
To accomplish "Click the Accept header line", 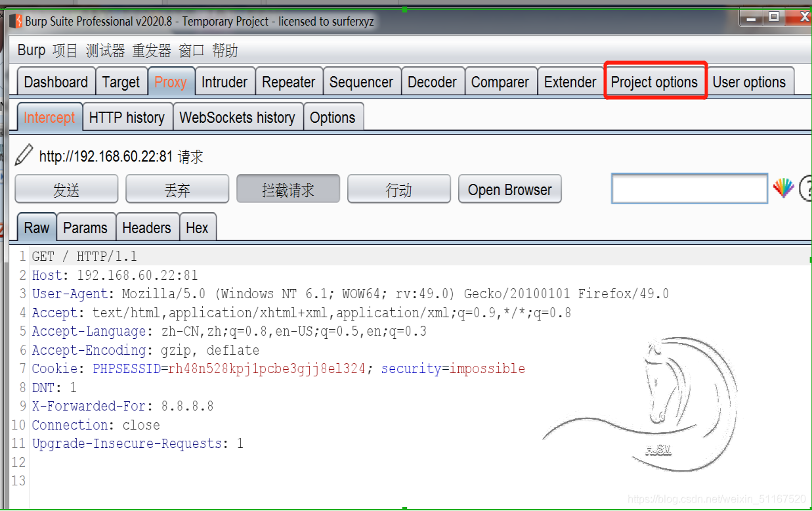I will (301, 313).
